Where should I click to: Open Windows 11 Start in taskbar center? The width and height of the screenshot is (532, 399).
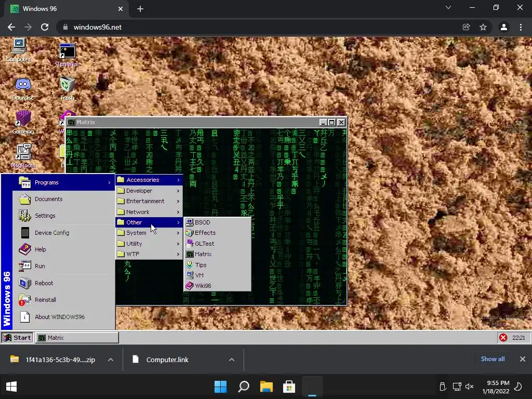coord(220,387)
